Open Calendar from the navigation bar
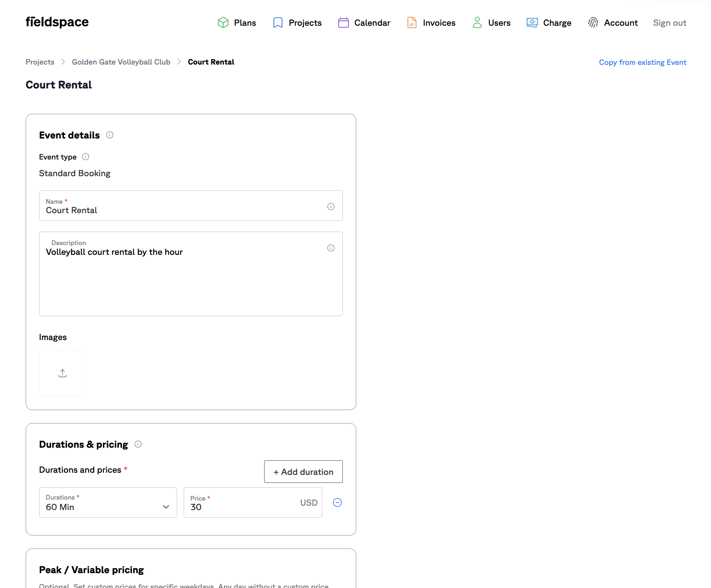This screenshot has height=588, width=711. coord(372,23)
